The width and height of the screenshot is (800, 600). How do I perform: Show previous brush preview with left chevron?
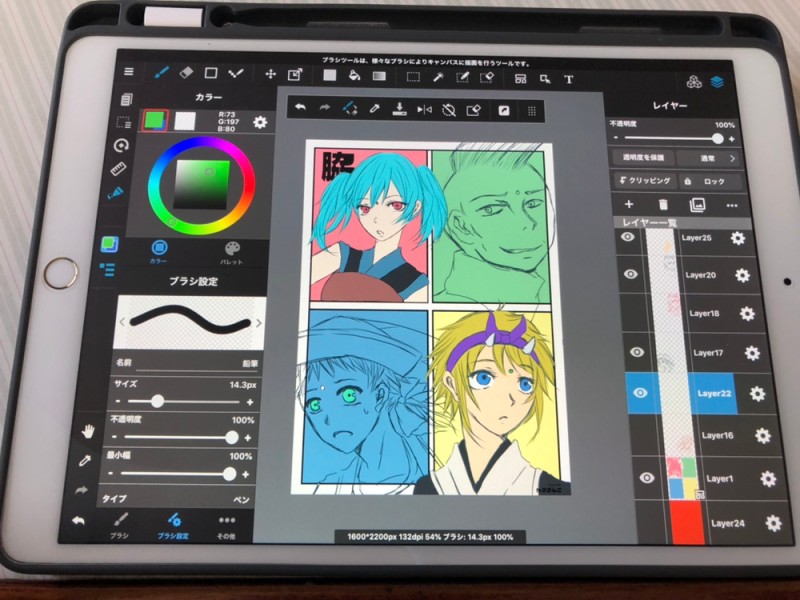[x=122, y=322]
